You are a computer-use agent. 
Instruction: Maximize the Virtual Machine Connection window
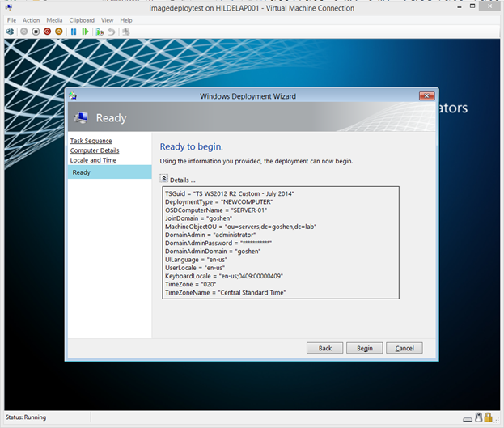pos(472,6)
